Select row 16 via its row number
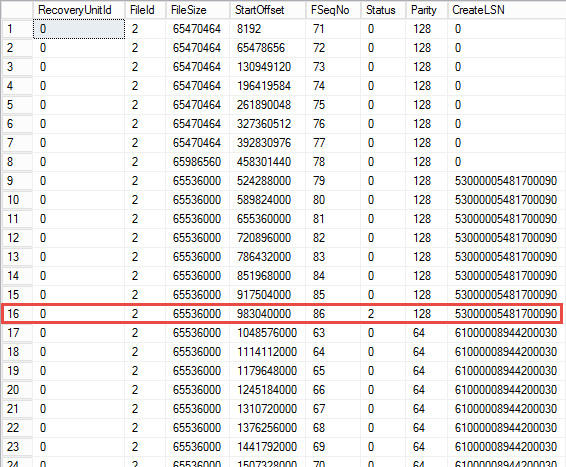The width and height of the screenshot is (566, 467). pos(17,314)
